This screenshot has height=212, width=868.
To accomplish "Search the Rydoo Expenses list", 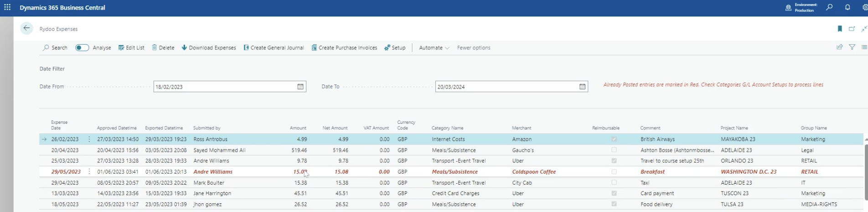I will [55, 48].
